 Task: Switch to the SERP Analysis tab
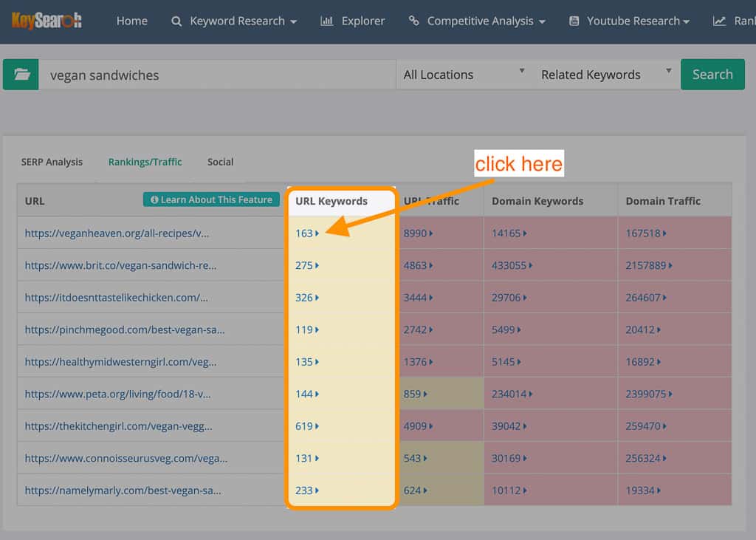coord(52,162)
